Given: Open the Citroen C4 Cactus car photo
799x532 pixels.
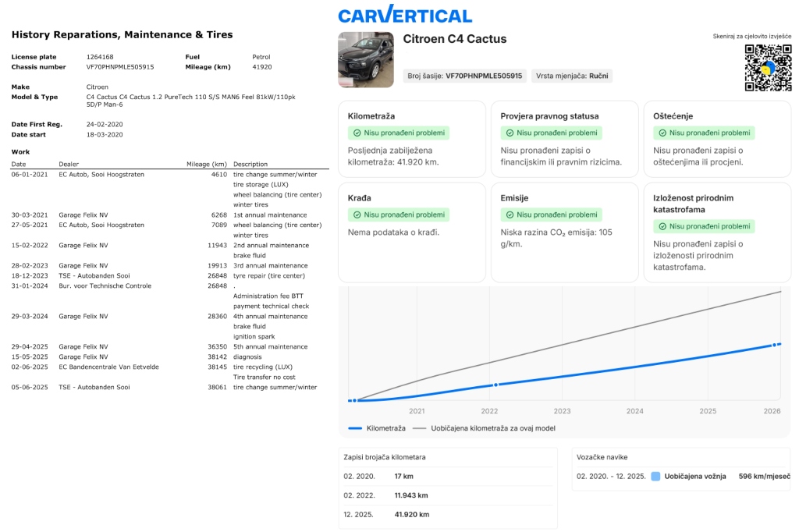Looking at the screenshot, I should pos(366,59).
